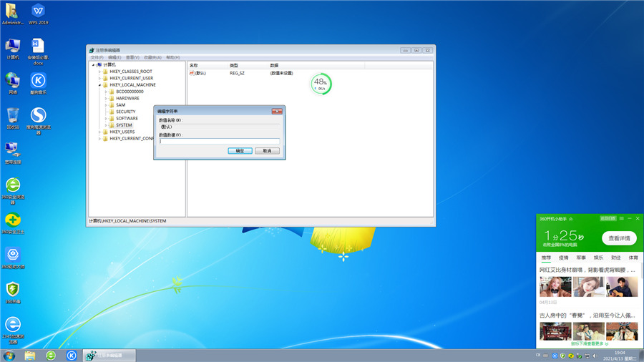
Task: Expand HKEY_CURRENT_USER tree node
Action: [x=99, y=78]
